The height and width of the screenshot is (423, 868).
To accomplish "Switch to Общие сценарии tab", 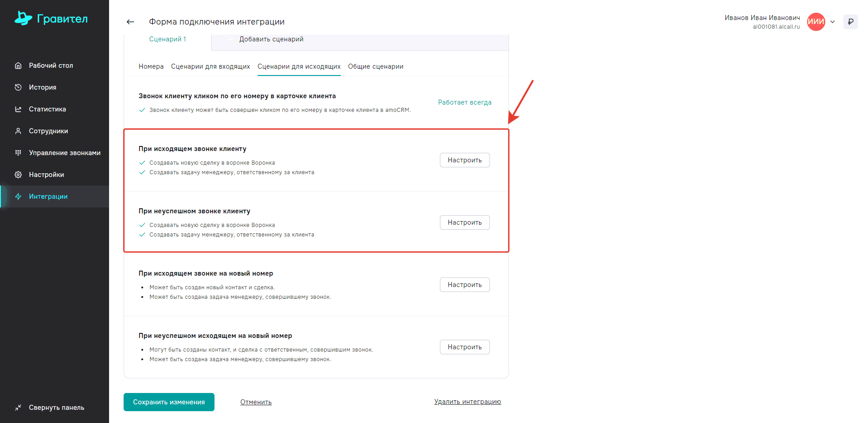I will point(375,66).
